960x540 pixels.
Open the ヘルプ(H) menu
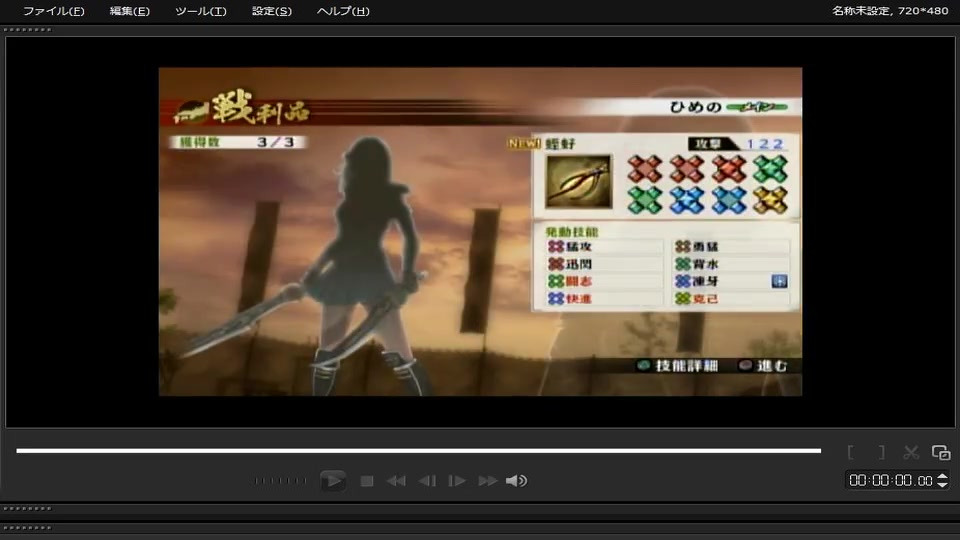(343, 11)
